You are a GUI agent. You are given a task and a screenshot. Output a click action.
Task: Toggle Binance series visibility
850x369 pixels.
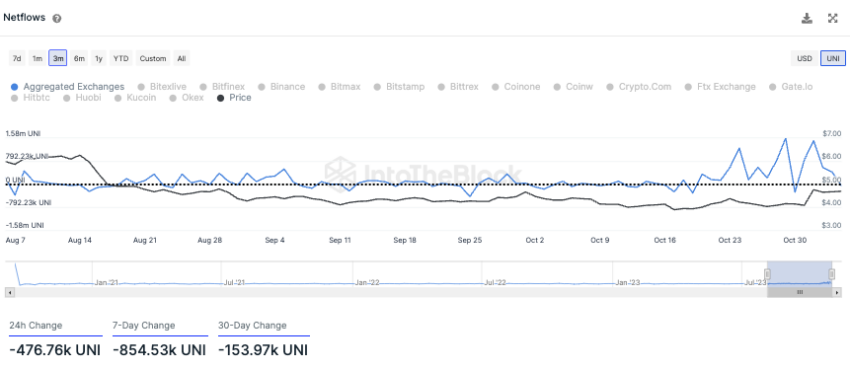[x=281, y=87]
